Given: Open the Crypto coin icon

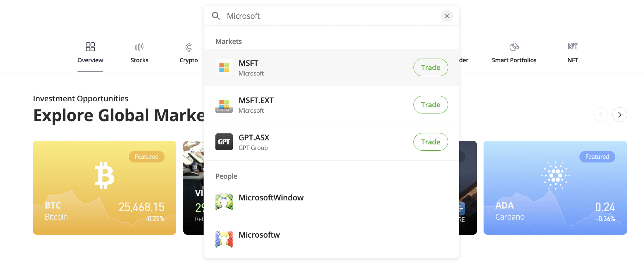Looking at the screenshot, I should (188, 47).
